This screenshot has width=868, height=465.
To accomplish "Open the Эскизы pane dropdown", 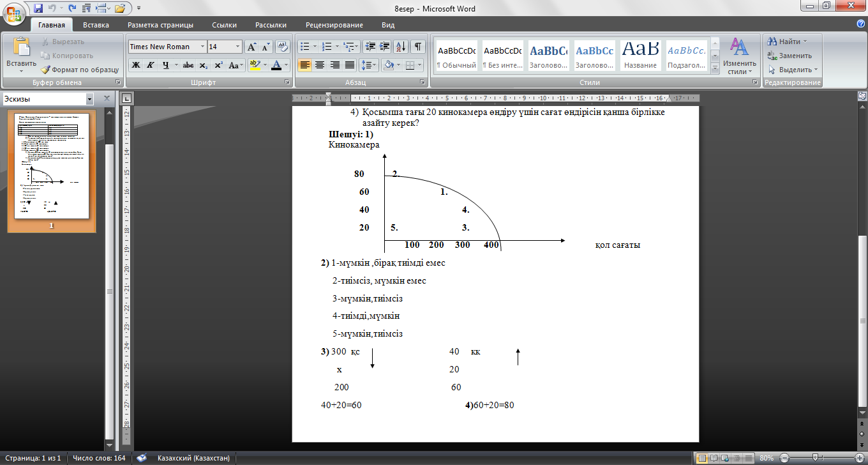I will tap(89, 99).
